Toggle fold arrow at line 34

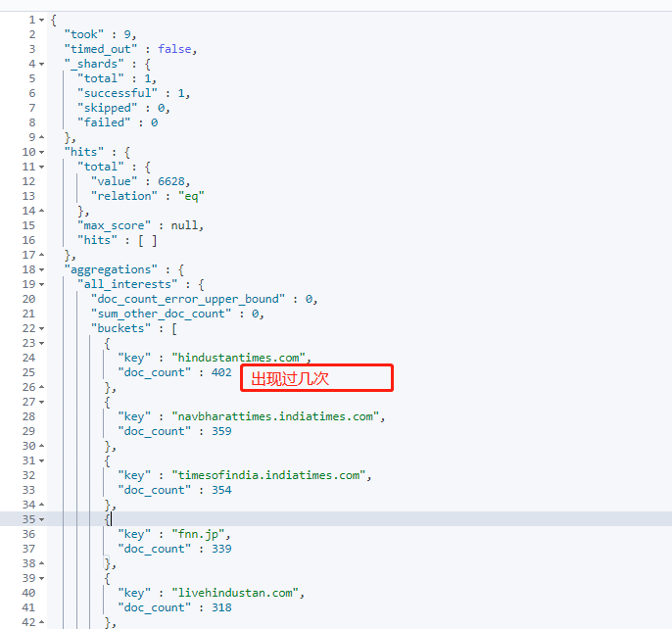point(41,505)
